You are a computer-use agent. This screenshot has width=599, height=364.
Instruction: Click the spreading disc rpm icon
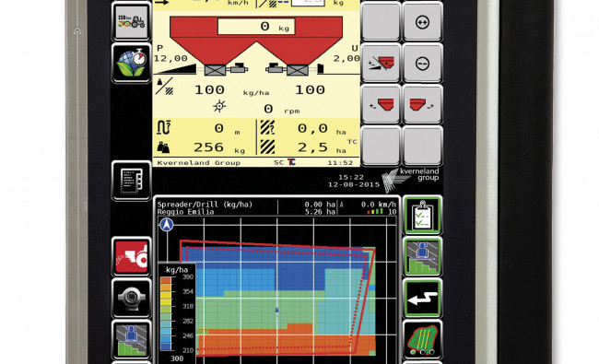tap(219, 106)
